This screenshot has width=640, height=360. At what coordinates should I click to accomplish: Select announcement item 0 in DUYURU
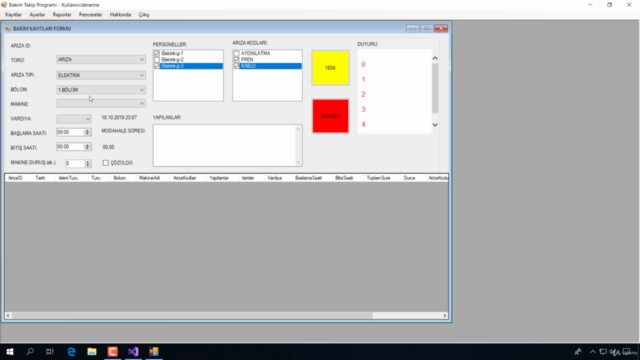(363, 64)
